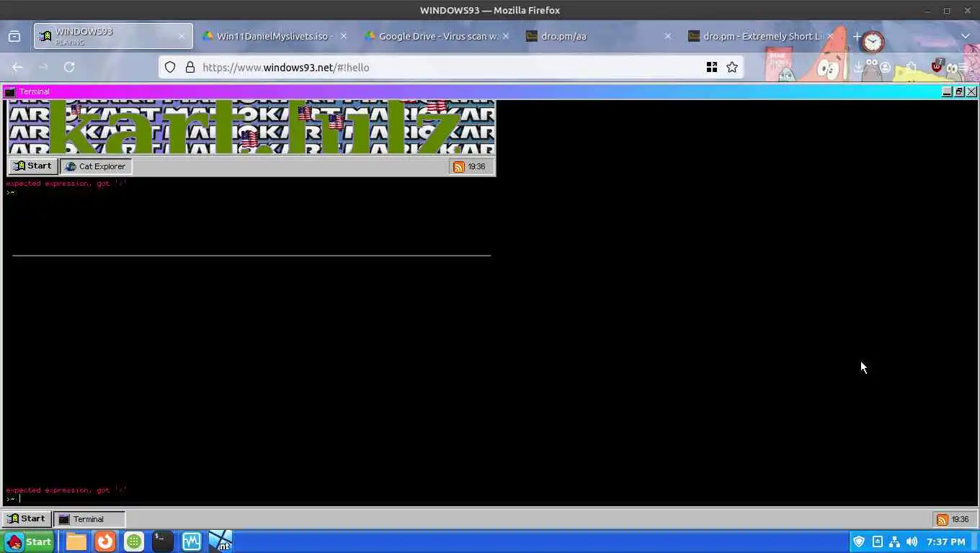The width and height of the screenshot is (980, 553).
Task: Open the Firefox hamburger menu
Action: pos(962,67)
